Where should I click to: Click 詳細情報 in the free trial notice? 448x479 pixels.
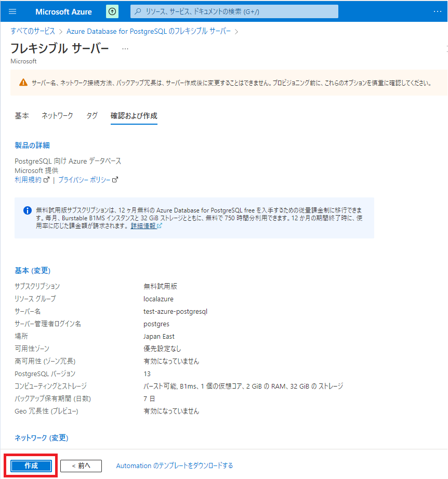click(144, 226)
